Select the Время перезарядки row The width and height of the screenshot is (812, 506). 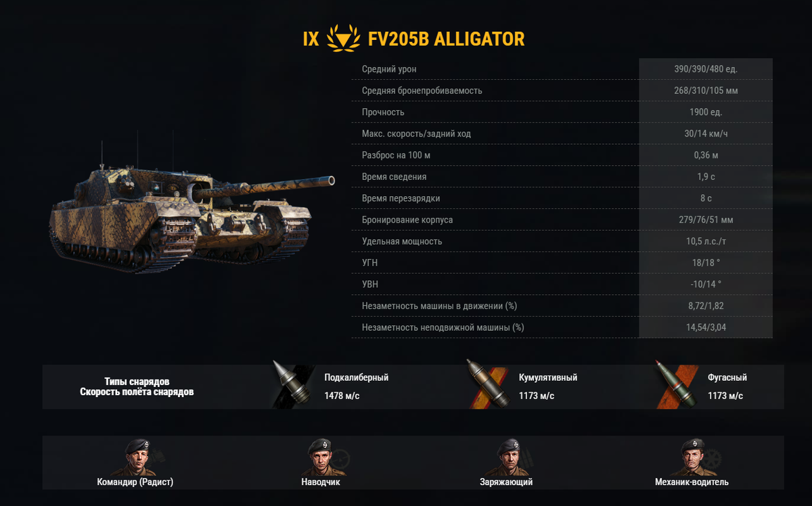562,198
